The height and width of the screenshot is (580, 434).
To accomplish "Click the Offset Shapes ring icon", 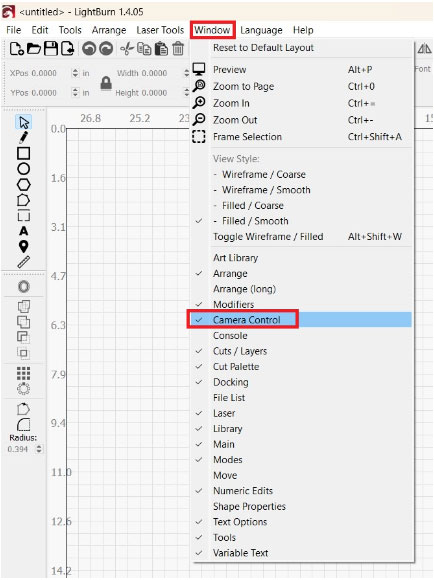I will (24, 287).
